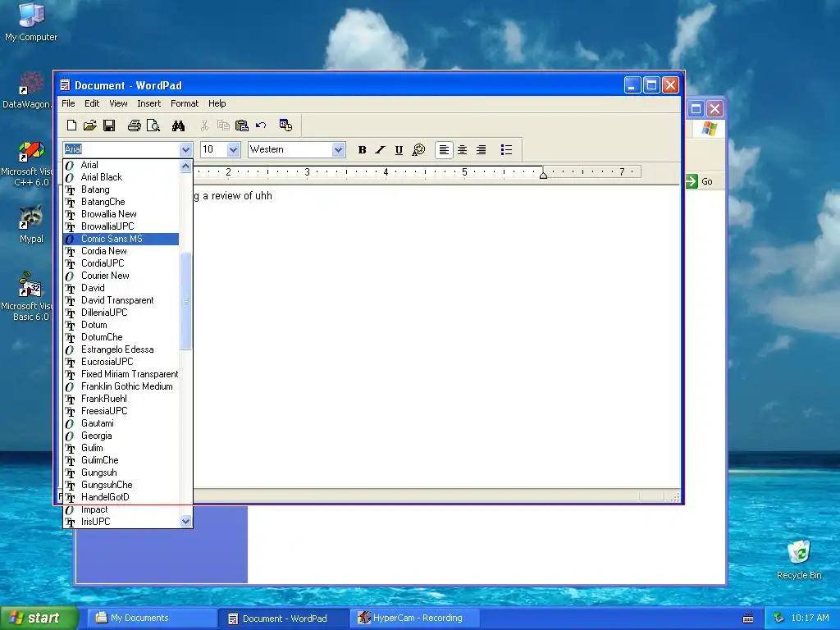Select DataWagon desktop shortcut icon
This screenshot has width=840, height=630.
coord(27,90)
